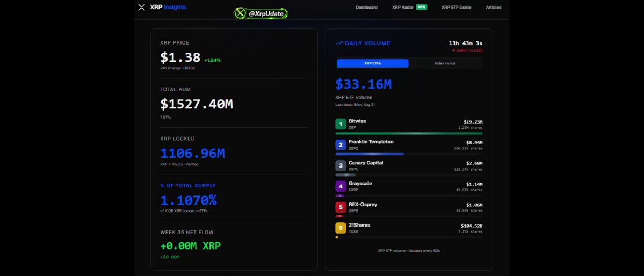
Task: Click the $33.16M XRP ETF volume figure
Action: coord(364,84)
